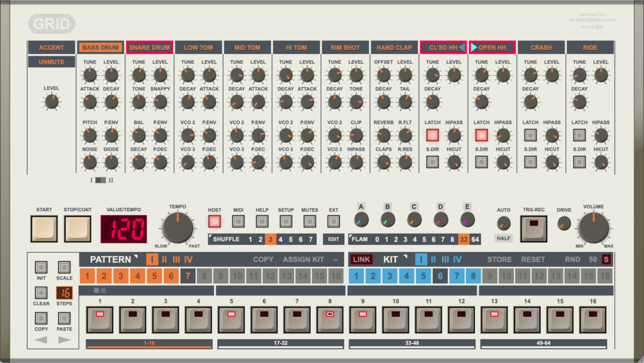644x363 pixels.
Task: Click the right arrow below PASTE
Action: click(64, 340)
